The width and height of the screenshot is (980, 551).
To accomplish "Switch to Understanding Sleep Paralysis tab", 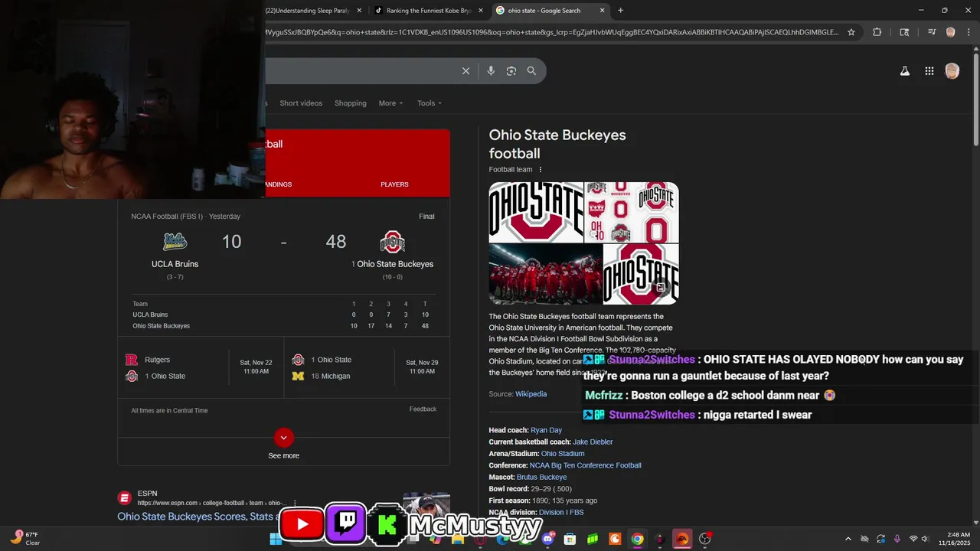I will 308,11.
